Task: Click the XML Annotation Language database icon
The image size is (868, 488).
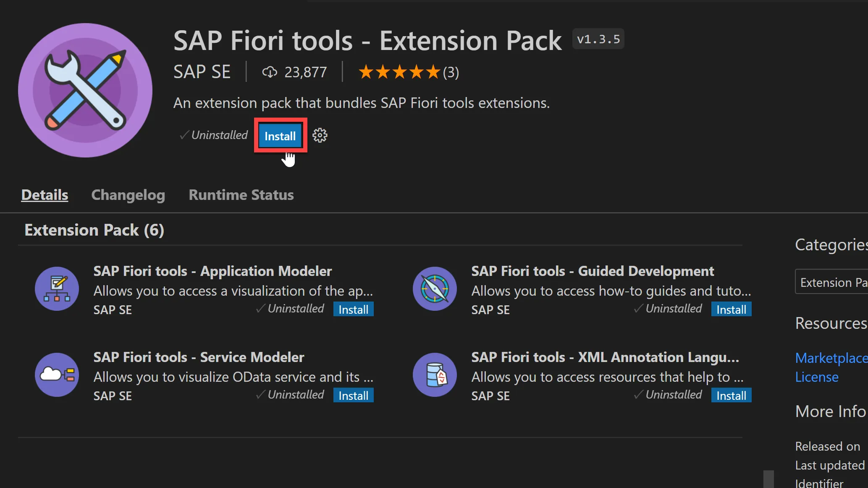Action: click(x=435, y=375)
